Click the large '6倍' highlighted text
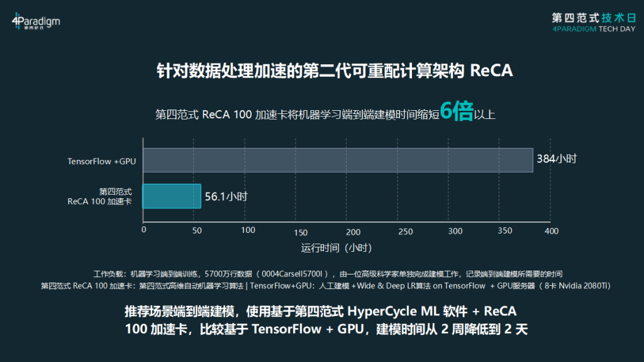Image resolution: width=644 pixels, height=362 pixels. click(x=457, y=111)
